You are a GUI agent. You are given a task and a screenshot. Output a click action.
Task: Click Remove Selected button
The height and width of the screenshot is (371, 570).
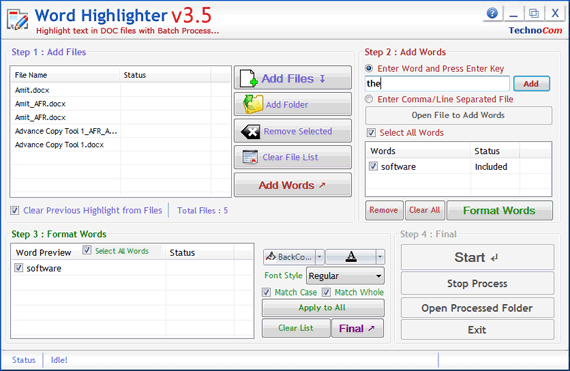pos(293,131)
